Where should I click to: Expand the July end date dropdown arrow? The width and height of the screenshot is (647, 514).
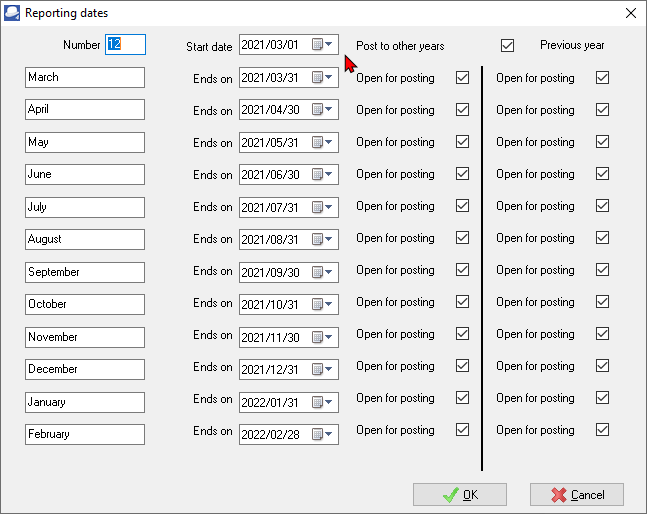(x=330, y=207)
